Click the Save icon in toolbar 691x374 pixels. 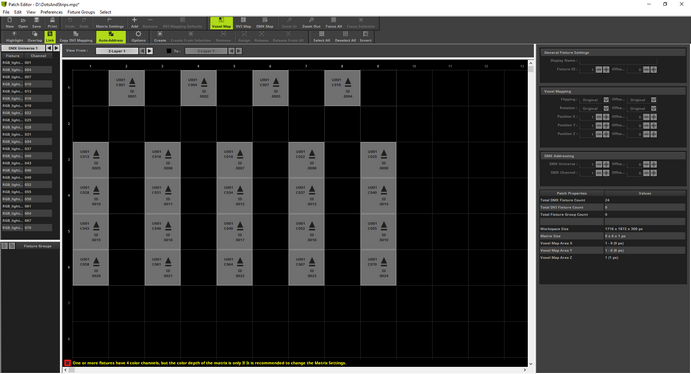[37, 23]
